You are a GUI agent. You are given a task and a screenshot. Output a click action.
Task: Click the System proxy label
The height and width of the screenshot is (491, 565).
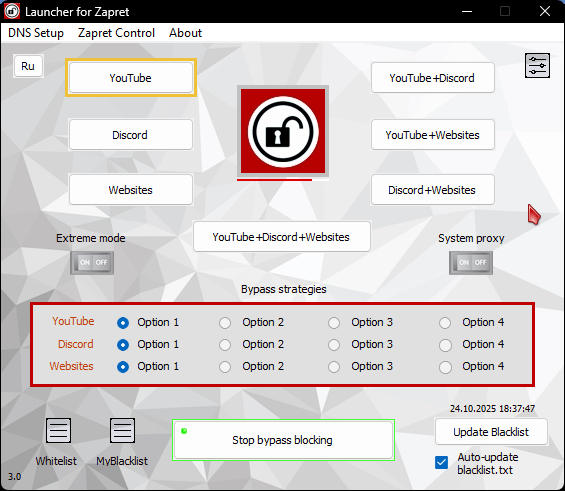(x=471, y=238)
